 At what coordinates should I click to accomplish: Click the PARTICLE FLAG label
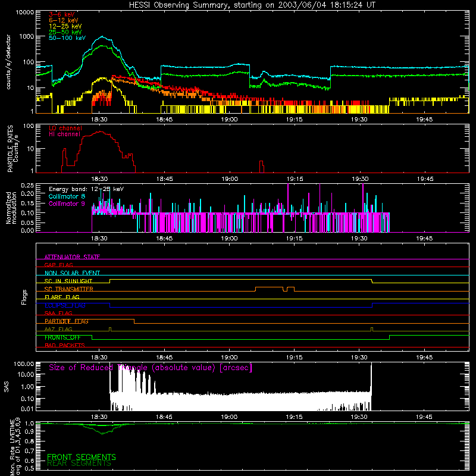point(67,321)
